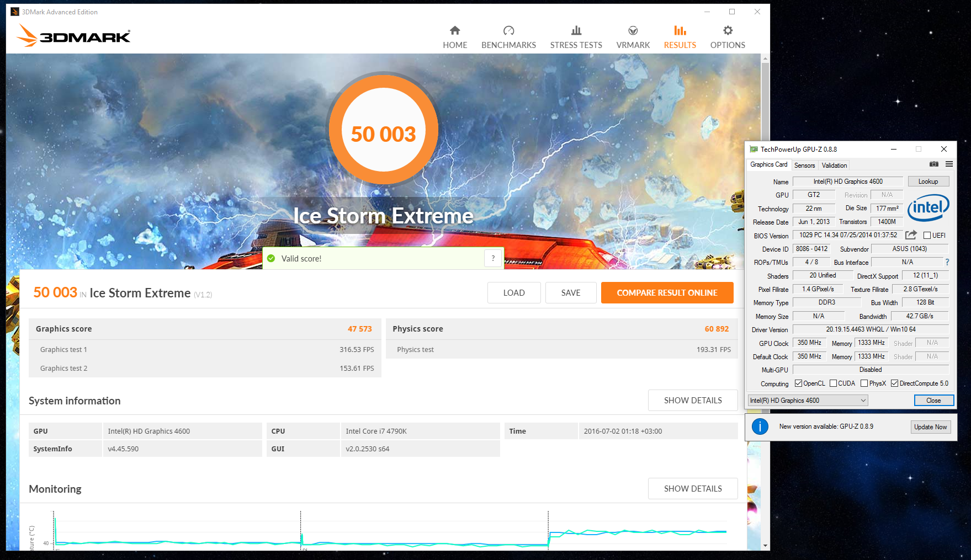
Task: Toggle the OpenCL checkbox
Action: (x=798, y=383)
